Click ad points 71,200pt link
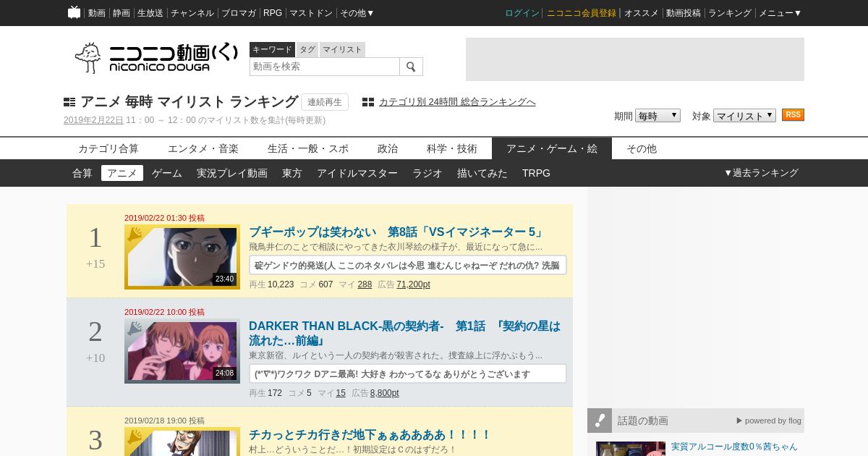 413,284
